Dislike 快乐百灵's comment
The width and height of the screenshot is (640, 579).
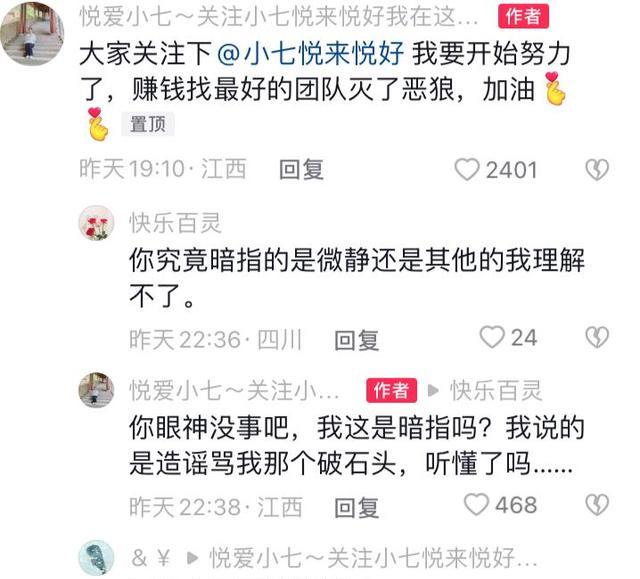pyautogui.click(x=597, y=337)
